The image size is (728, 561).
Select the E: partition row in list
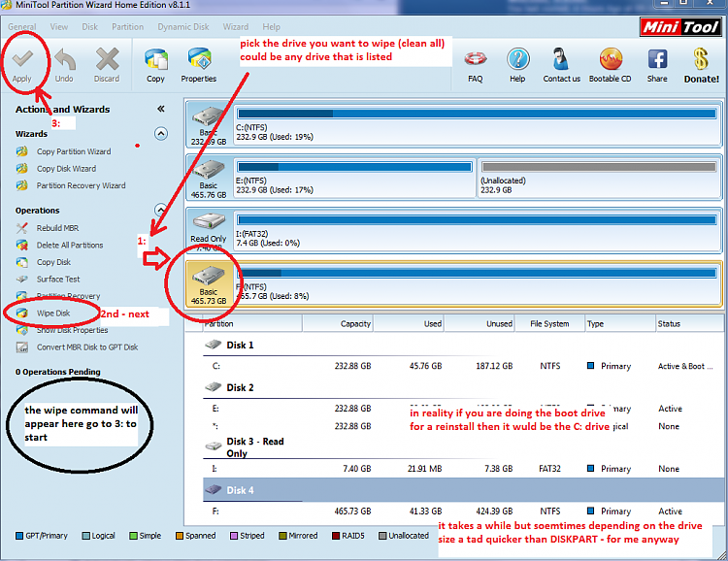(x=462, y=409)
